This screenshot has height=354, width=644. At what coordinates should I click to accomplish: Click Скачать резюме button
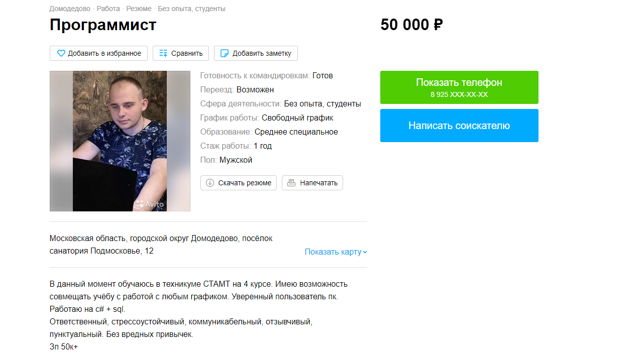pyautogui.click(x=239, y=183)
